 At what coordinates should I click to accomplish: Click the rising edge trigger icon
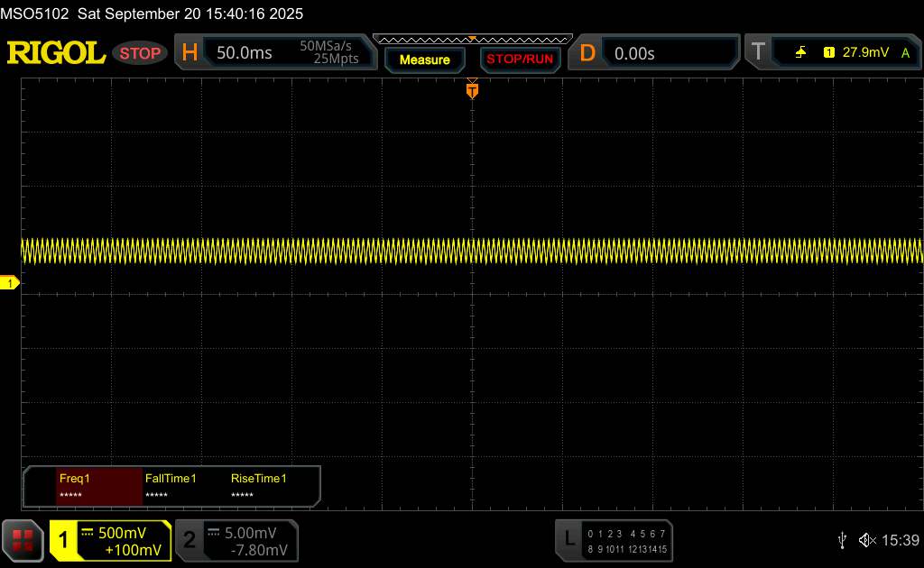[x=800, y=53]
